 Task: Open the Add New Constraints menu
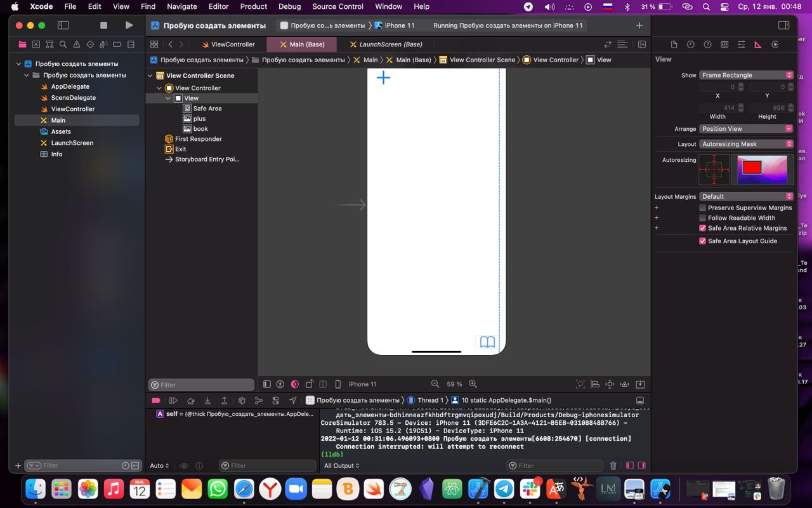pos(610,384)
